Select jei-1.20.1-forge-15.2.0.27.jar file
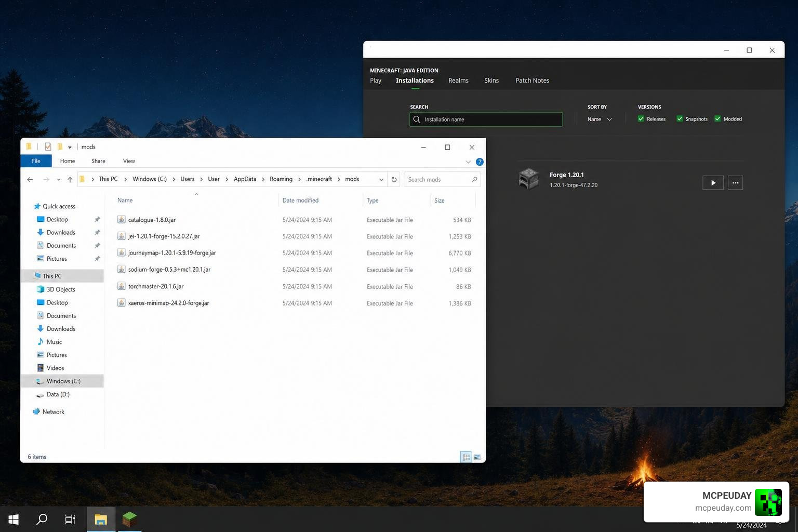 coord(164,236)
